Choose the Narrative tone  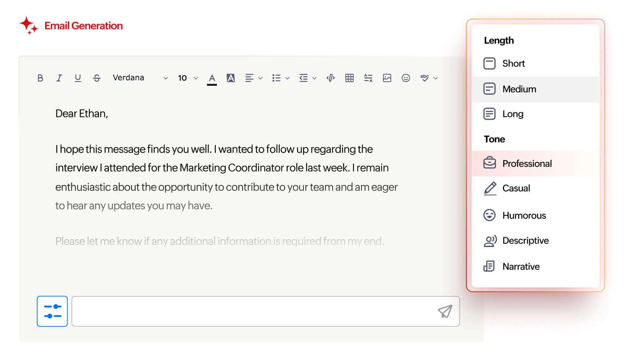(521, 266)
